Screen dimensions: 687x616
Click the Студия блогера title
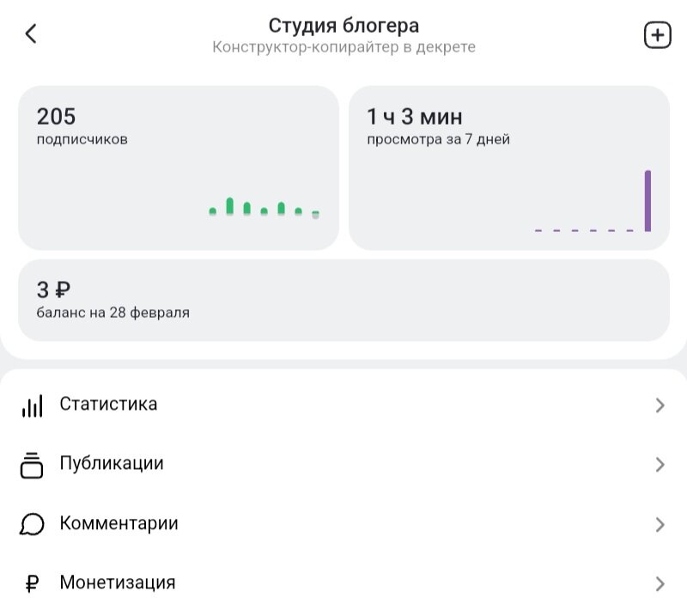[x=343, y=25]
